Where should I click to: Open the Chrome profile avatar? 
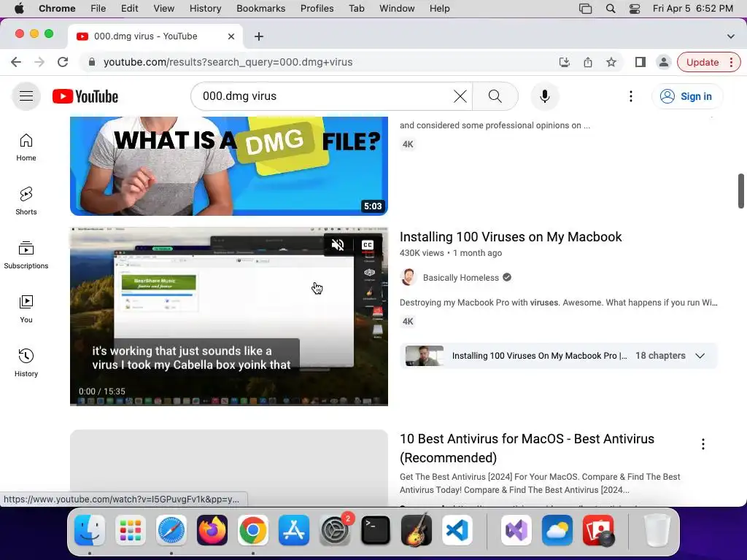click(x=663, y=62)
